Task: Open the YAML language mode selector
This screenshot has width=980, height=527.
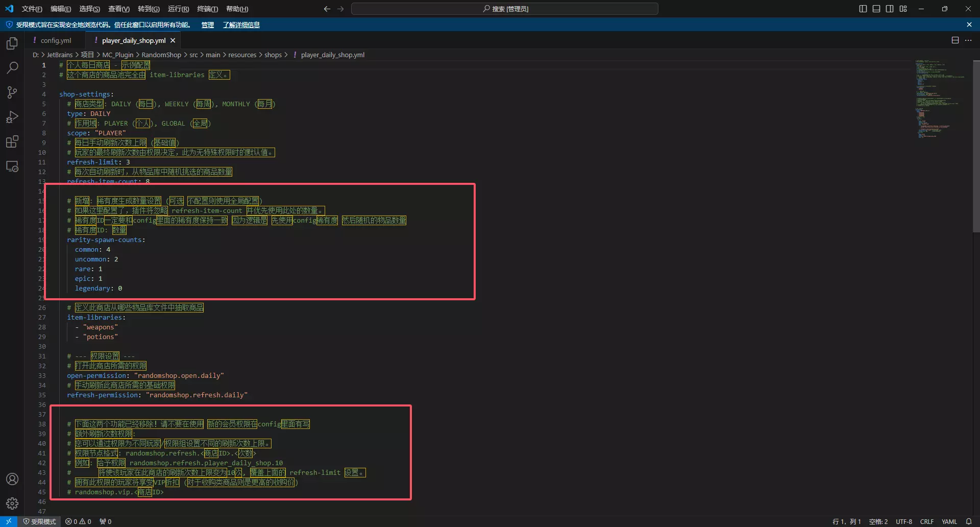Action: coord(949,521)
